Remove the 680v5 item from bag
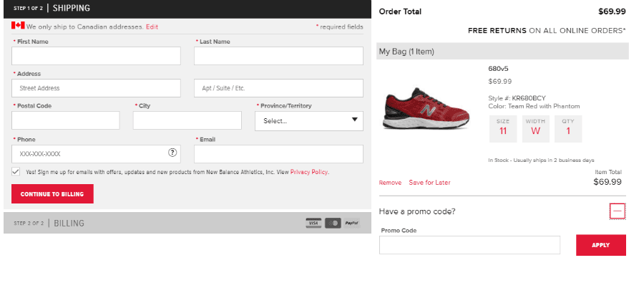This screenshot has width=644, height=283. (390, 183)
